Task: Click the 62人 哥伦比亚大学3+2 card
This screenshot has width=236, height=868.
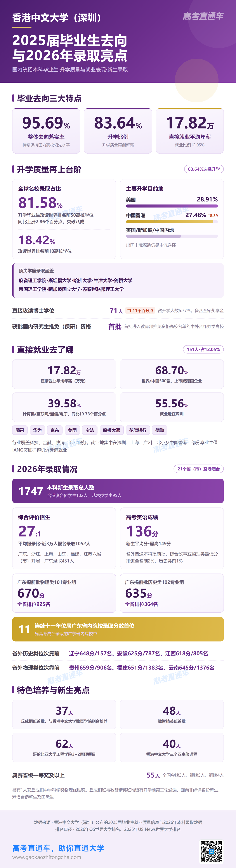Action: [x=64, y=747]
